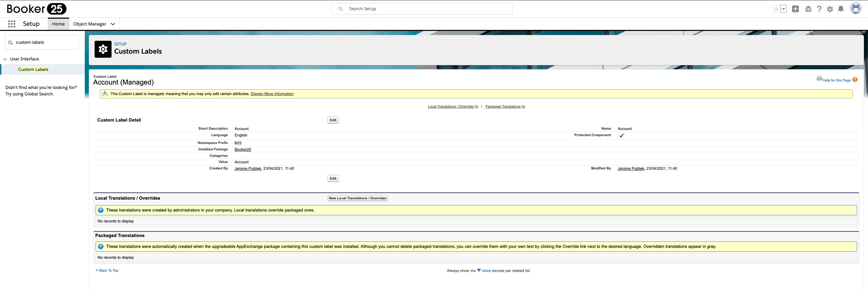Click the printable view printer icon
868x291 pixels.
point(819,79)
